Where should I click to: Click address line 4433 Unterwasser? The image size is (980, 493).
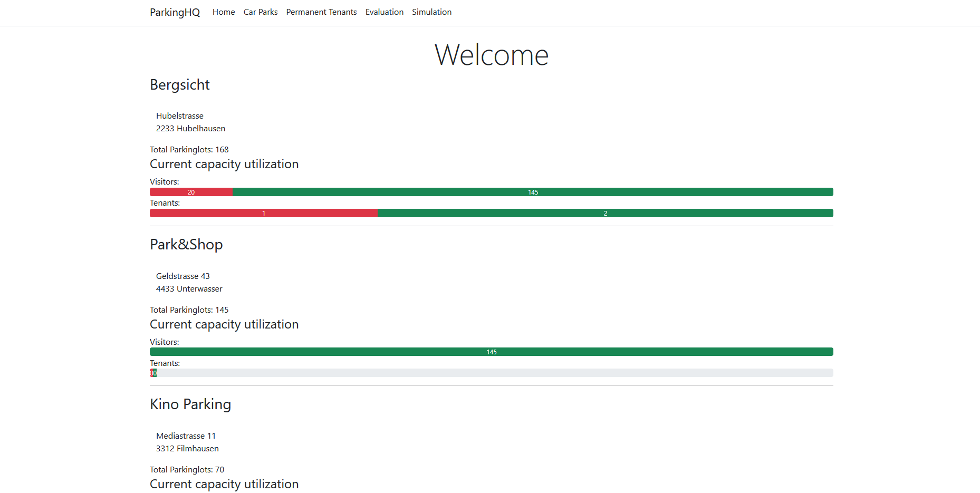pyautogui.click(x=189, y=289)
